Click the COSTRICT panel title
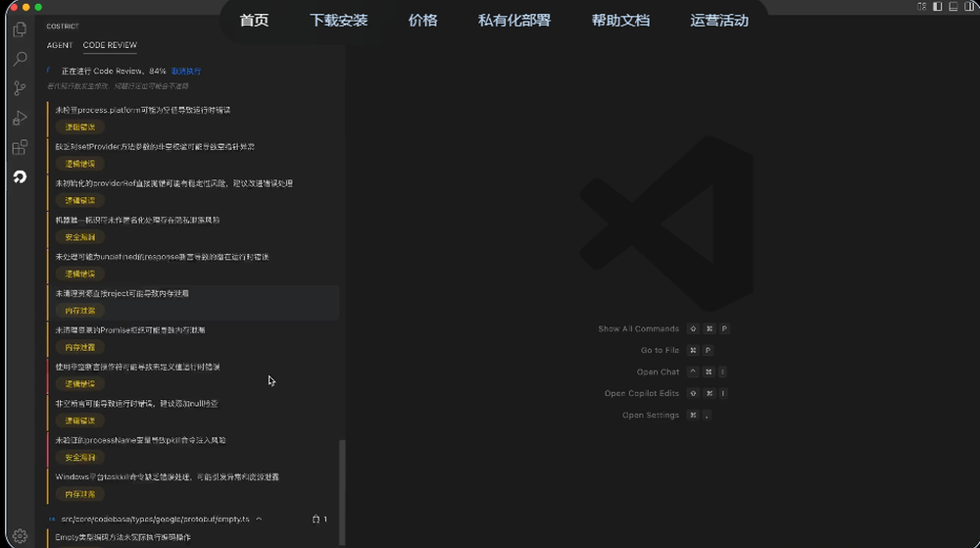The width and height of the screenshot is (980, 548). [63, 26]
